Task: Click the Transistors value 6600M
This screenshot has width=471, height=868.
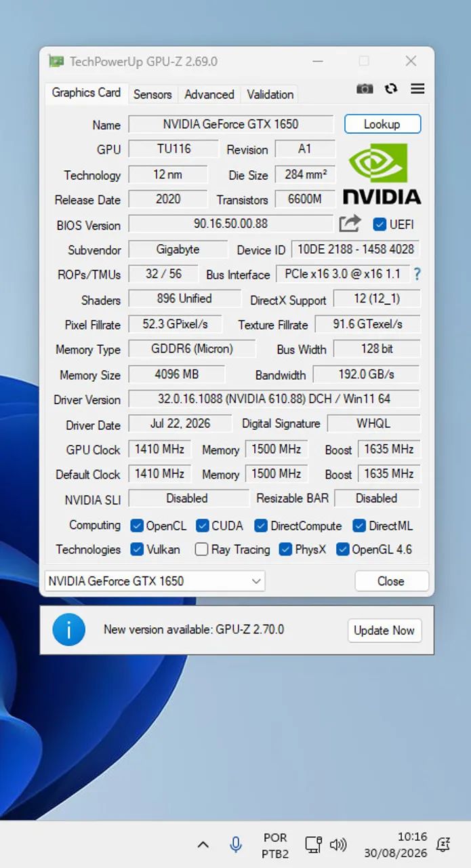Action: point(305,199)
